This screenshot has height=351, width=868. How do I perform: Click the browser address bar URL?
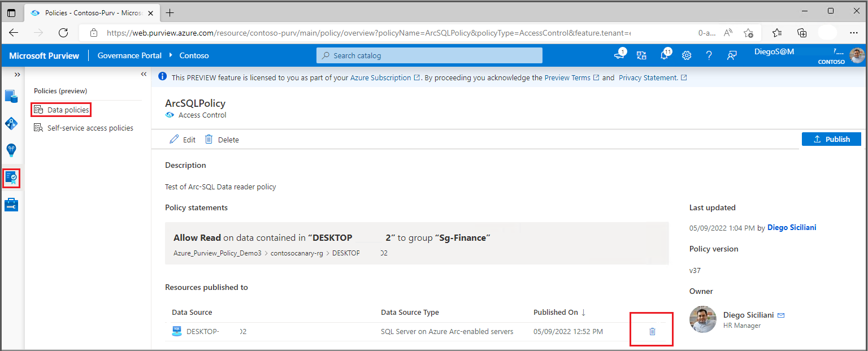tap(368, 33)
